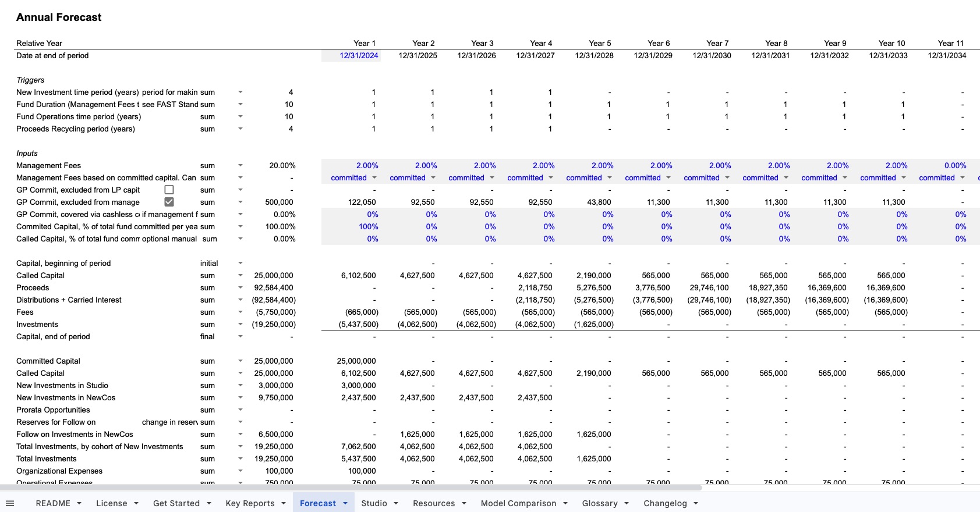This screenshot has height=512, width=980.
Task: Click the Relative Year label
Action: (39, 43)
